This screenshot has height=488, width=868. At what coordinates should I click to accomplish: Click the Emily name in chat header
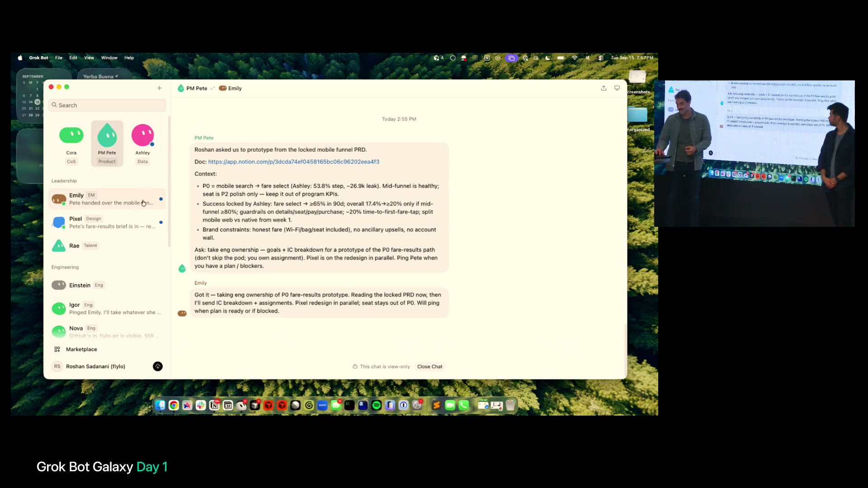click(235, 88)
